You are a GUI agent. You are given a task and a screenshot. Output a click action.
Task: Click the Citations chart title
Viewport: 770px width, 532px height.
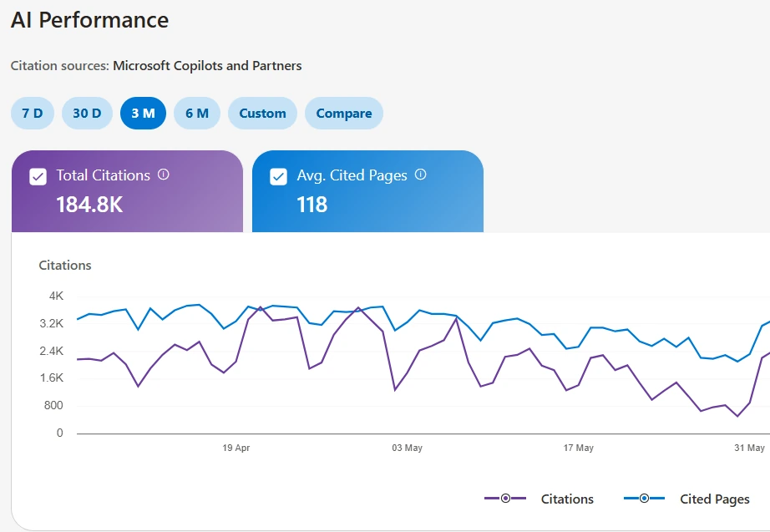(x=65, y=266)
